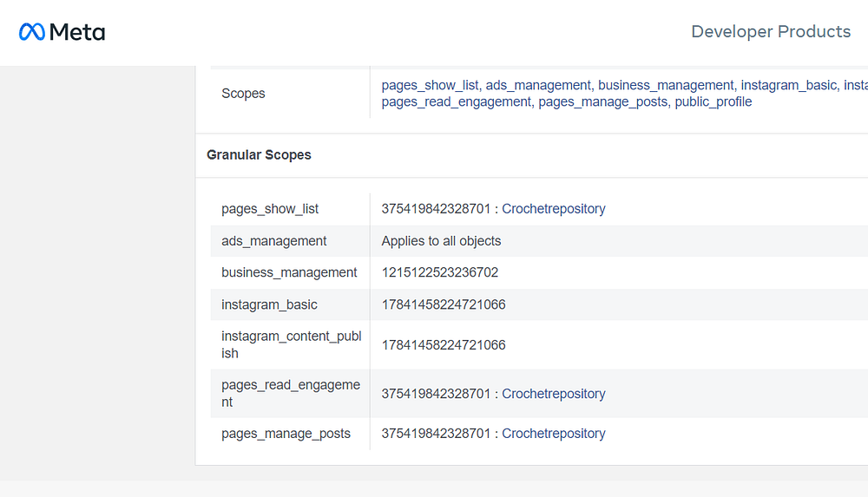868x497 pixels.
Task: Open ads_management link in Scopes row
Action: pyautogui.click(x=538, y=85)
